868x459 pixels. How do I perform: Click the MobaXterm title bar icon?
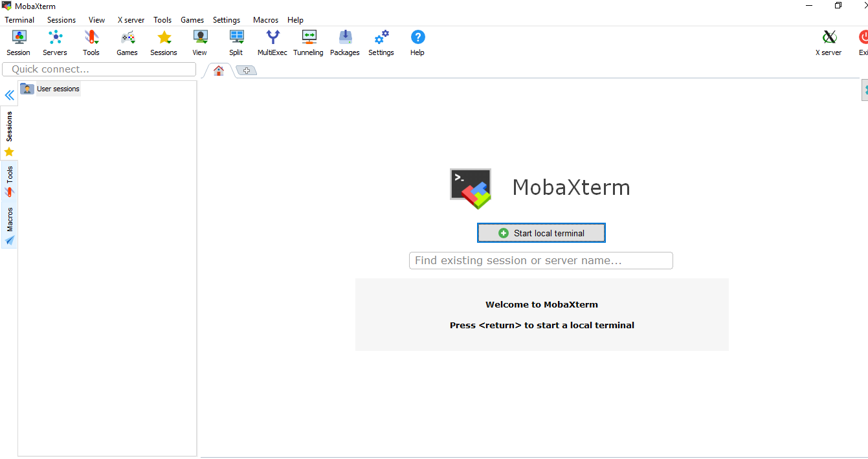pos(7,6)
